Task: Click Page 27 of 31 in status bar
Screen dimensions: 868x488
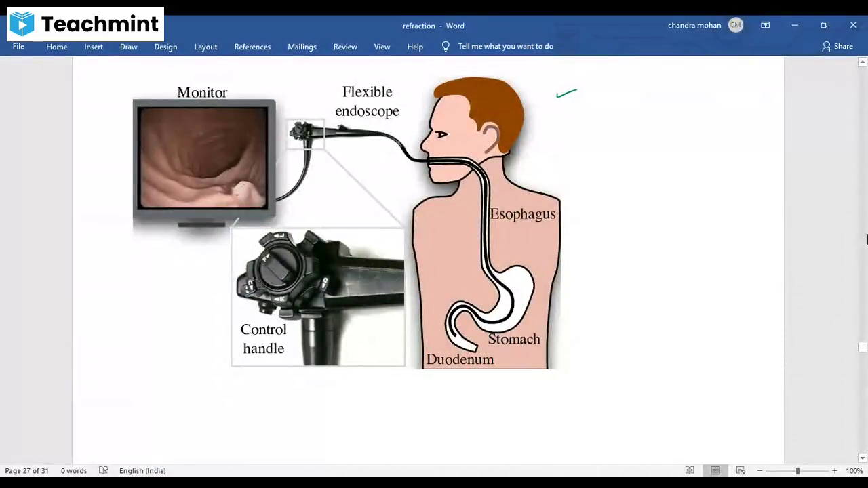Action: point(26,470)
